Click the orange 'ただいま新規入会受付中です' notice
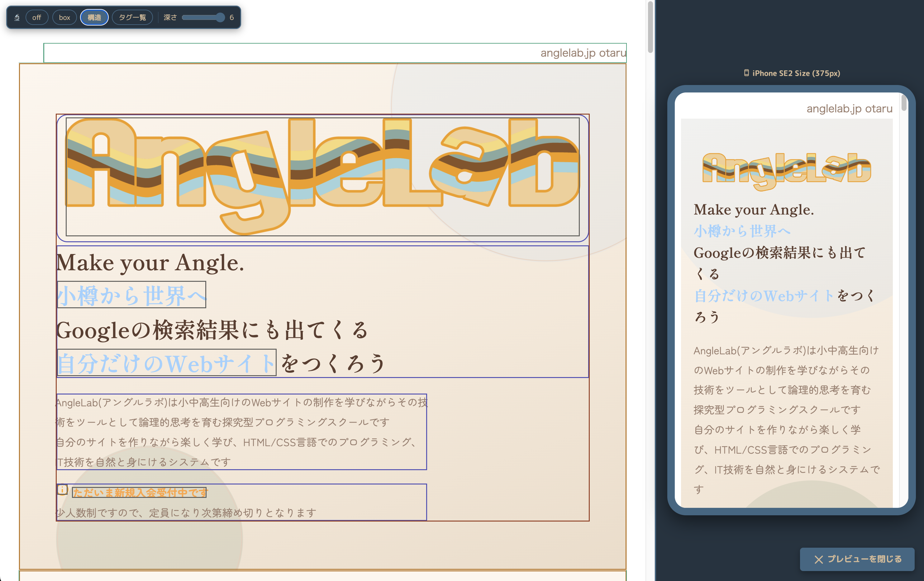 click(139, 492)
